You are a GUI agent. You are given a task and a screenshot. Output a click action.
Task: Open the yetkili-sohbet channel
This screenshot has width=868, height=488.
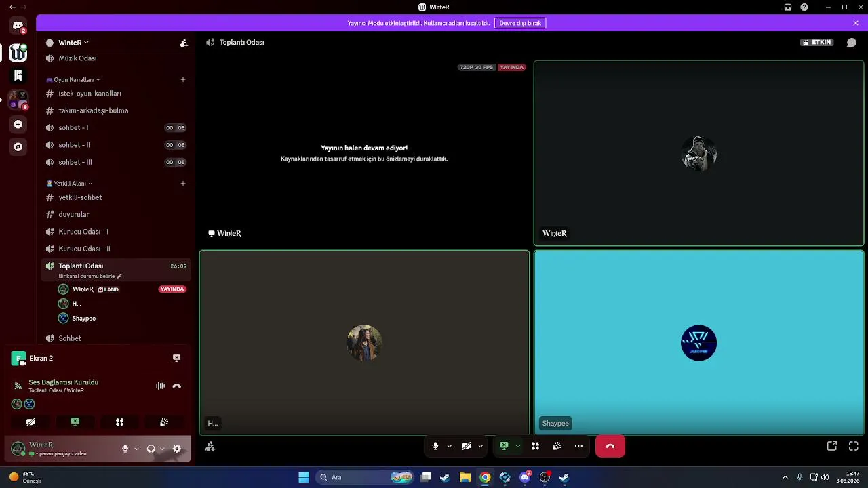coord(115,197)
